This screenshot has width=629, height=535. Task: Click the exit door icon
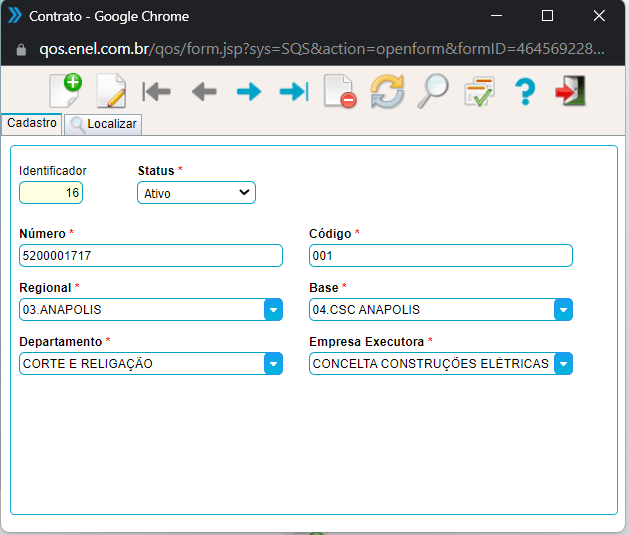click(569, 92)
